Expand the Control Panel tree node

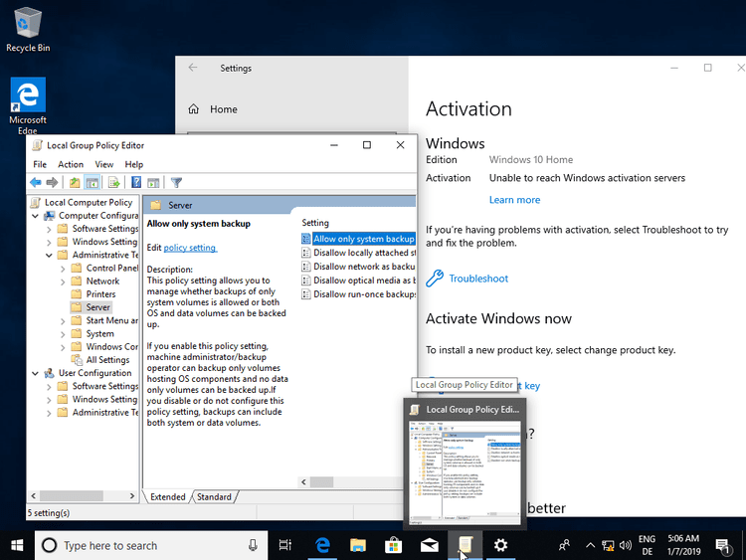coord(64,269)
